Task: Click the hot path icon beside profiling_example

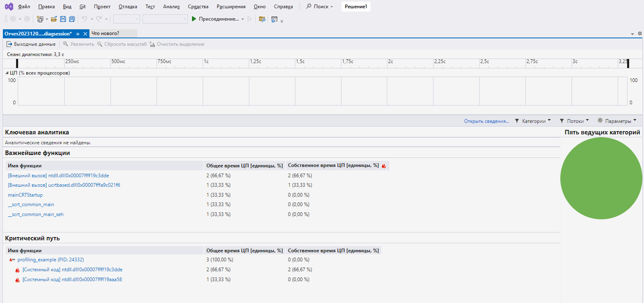Action: pos(12,260)
